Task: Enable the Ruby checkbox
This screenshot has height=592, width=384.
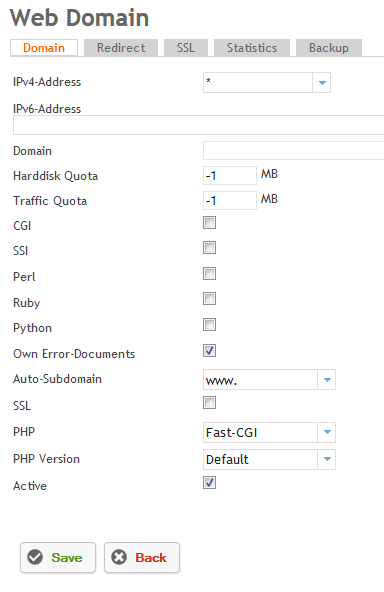Action: (210, 299)
